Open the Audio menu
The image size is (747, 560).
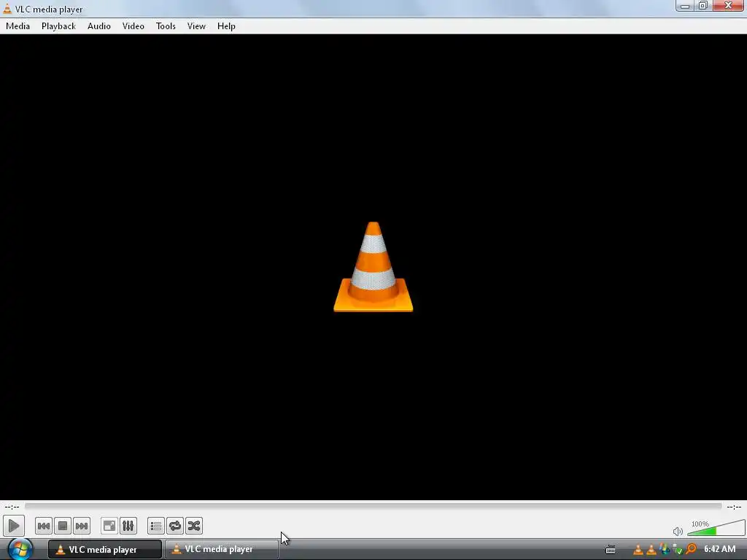(x=99, y=26)
